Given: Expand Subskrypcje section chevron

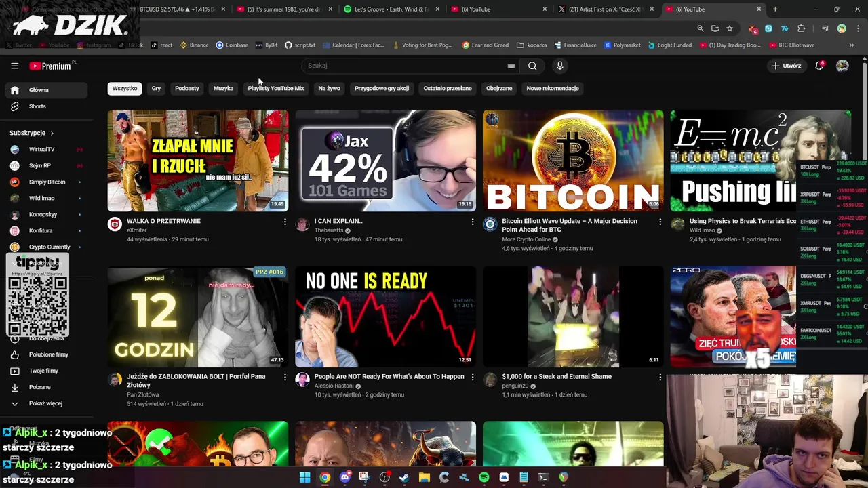Looking at the screenshot, I should tap(52, 133).
